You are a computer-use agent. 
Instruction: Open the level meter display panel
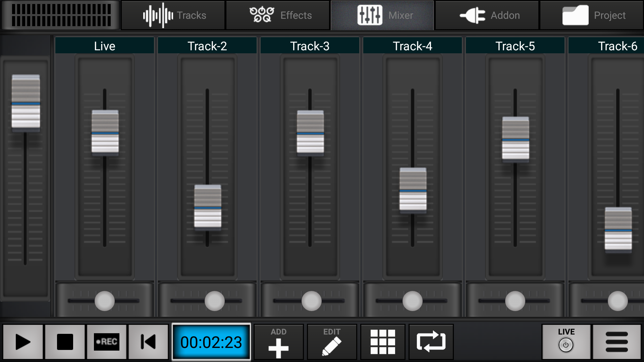point(60,15)
